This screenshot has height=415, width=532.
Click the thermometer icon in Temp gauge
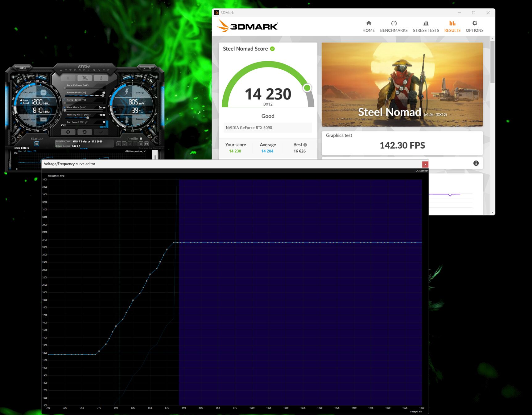click(127, 120)
